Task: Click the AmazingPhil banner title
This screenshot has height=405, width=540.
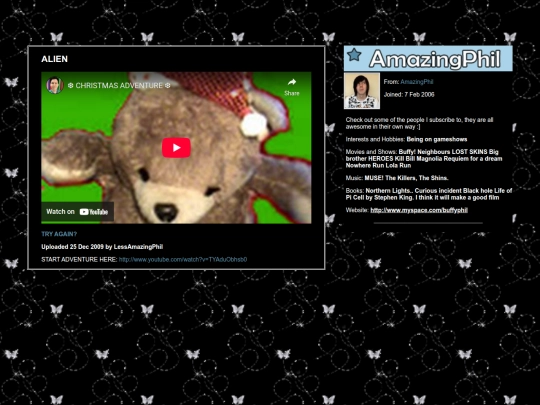Action: (435, 59)
